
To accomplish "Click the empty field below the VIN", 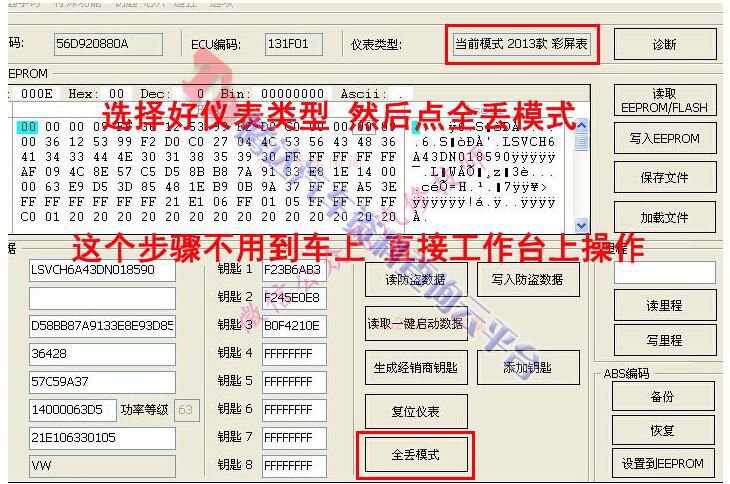I will pyautogui.click(x=102, y=298).
